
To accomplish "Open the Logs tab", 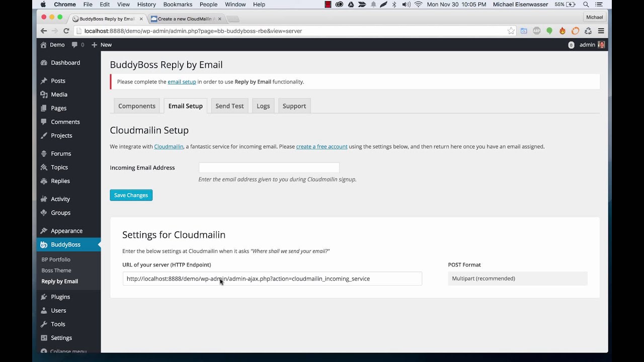I will tap(263, 106).
